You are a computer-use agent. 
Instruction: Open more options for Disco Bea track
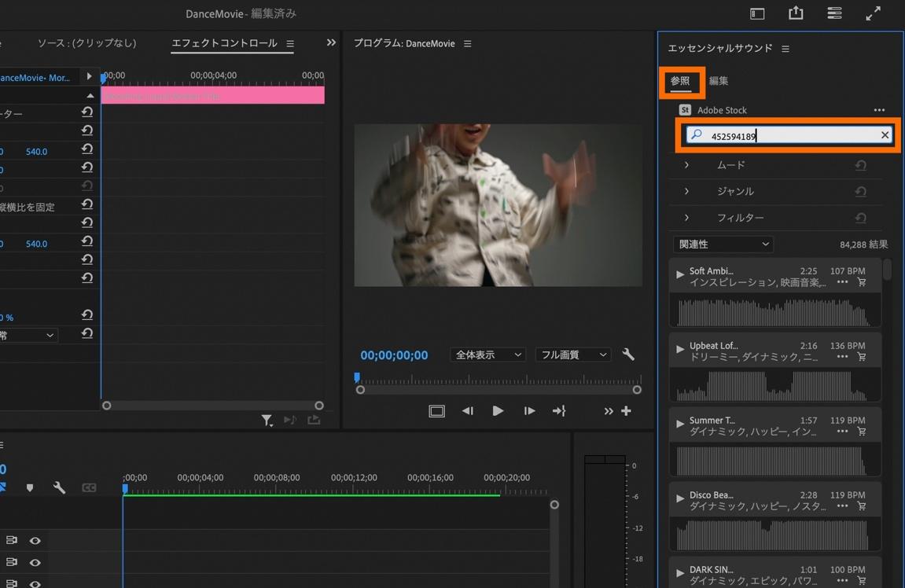coord(842,506)
